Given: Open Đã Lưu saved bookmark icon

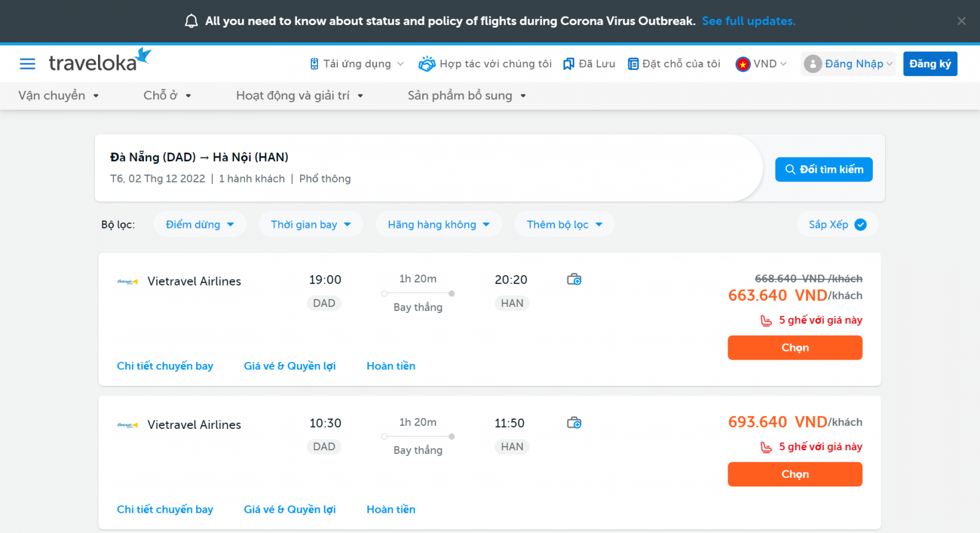Looking at the screenshot, I should [568, 64].
